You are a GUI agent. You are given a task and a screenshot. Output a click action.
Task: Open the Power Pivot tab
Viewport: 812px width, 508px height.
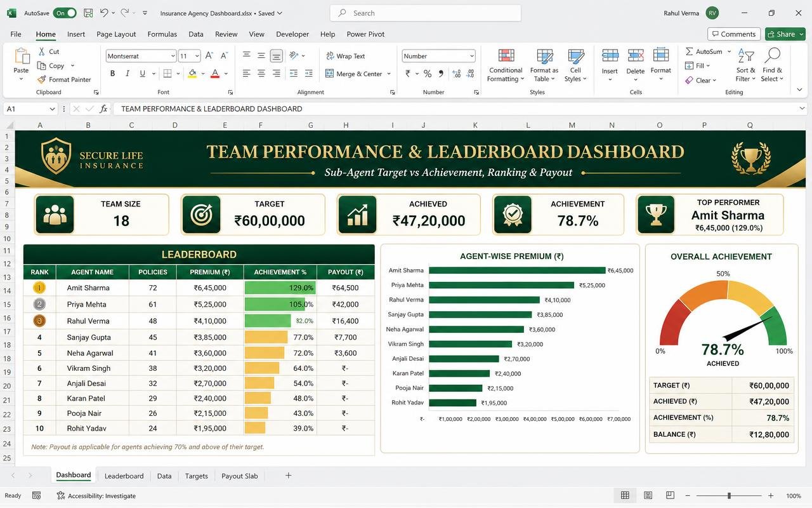point(365,34)
